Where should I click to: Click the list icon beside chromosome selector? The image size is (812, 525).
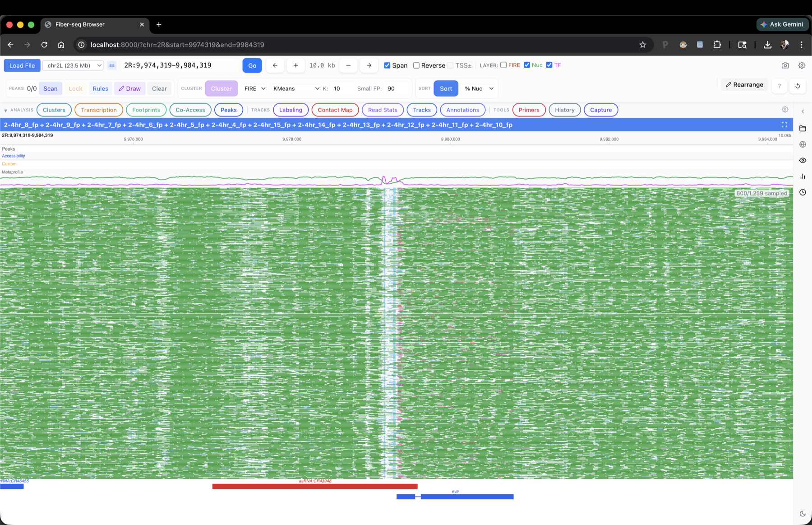(112, 65)
